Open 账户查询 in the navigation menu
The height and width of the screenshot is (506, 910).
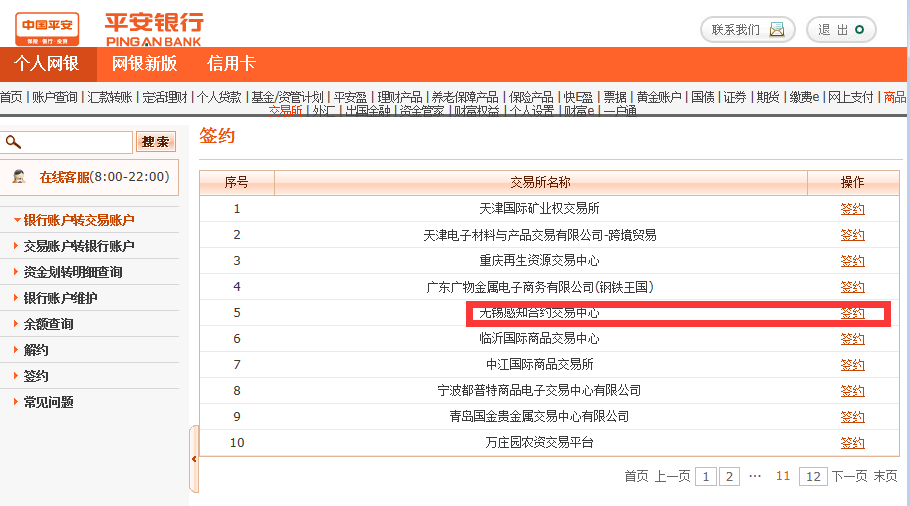coord(55,97)
